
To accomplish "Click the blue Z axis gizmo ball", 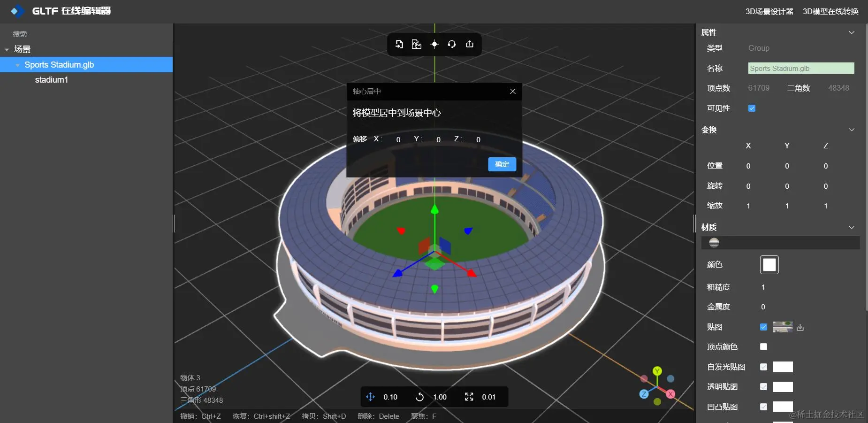I will [x=644, y=394].
